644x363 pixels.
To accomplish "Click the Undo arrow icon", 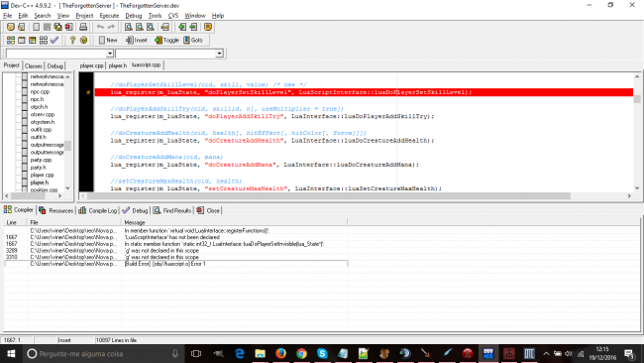I will (x=100, y=27).
